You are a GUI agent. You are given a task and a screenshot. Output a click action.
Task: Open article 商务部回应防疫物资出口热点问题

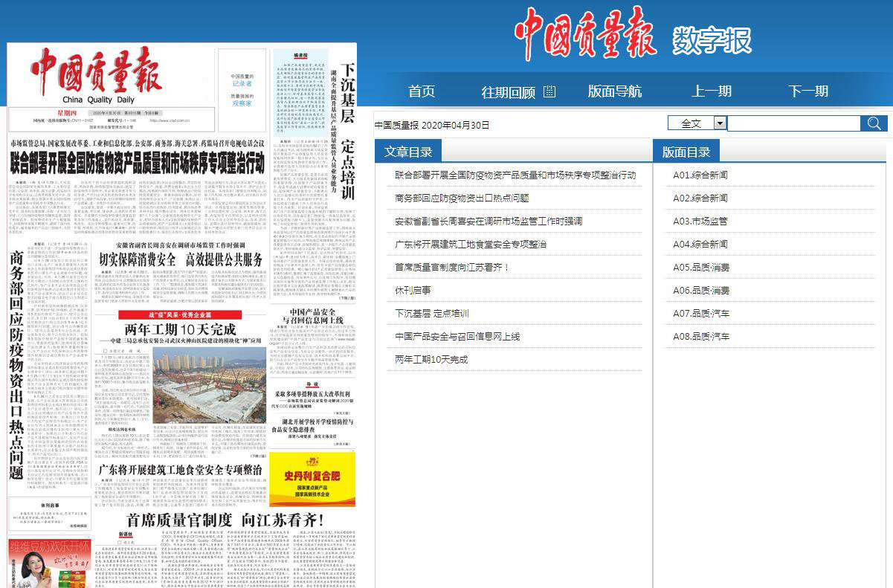pyautogui.click(x=462, y=198)
